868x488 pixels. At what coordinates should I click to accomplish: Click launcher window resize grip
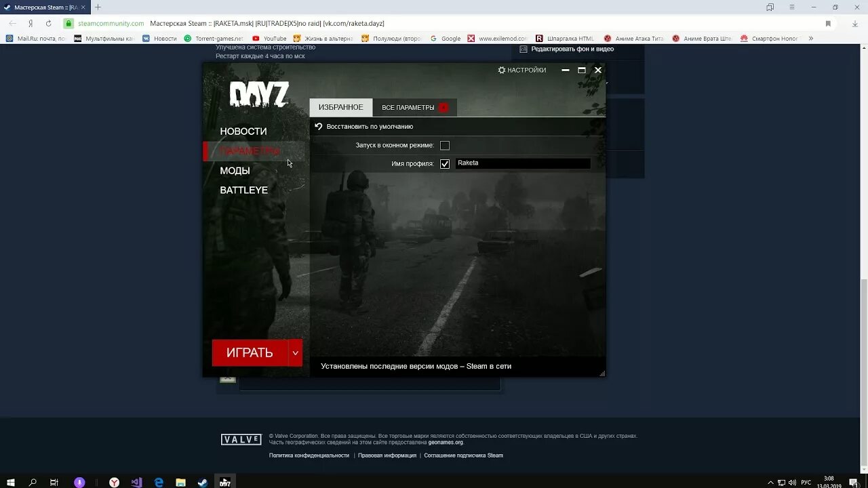click(x=601, y=373)
